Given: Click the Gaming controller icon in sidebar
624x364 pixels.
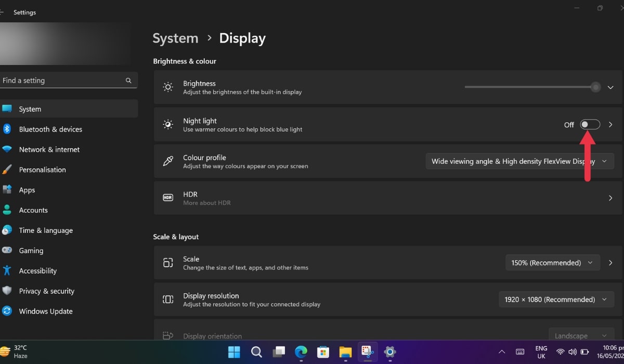Looking at the screenshot, I should [7, 250].
